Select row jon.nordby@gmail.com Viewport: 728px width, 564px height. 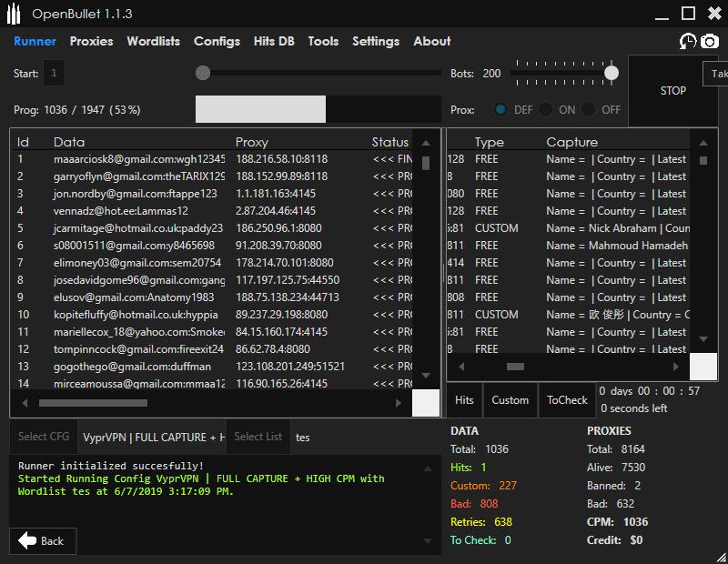212,194
